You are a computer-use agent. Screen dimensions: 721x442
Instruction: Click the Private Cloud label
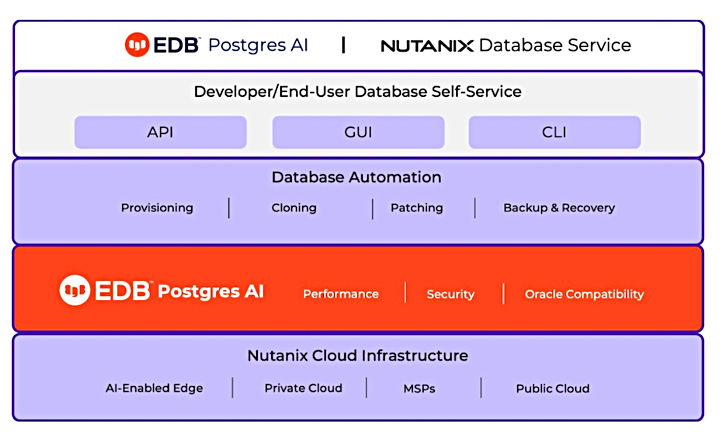click(x=303, y=388)
